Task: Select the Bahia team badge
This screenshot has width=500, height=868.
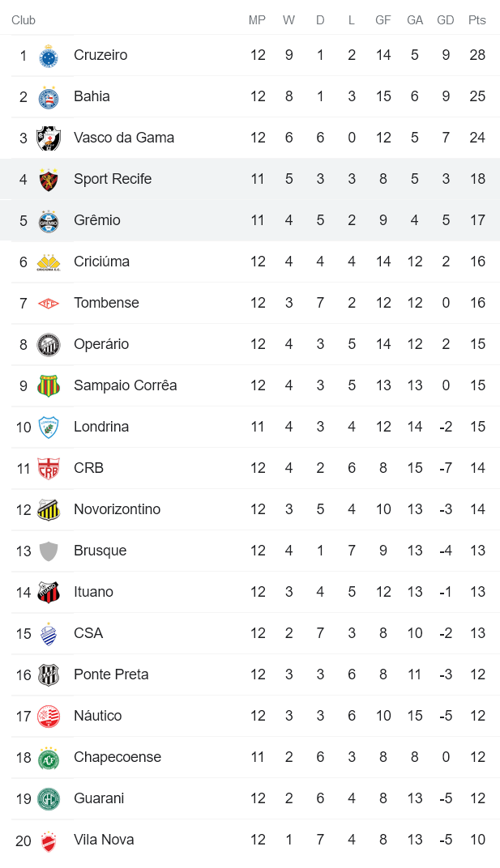Action: [49, 96]
